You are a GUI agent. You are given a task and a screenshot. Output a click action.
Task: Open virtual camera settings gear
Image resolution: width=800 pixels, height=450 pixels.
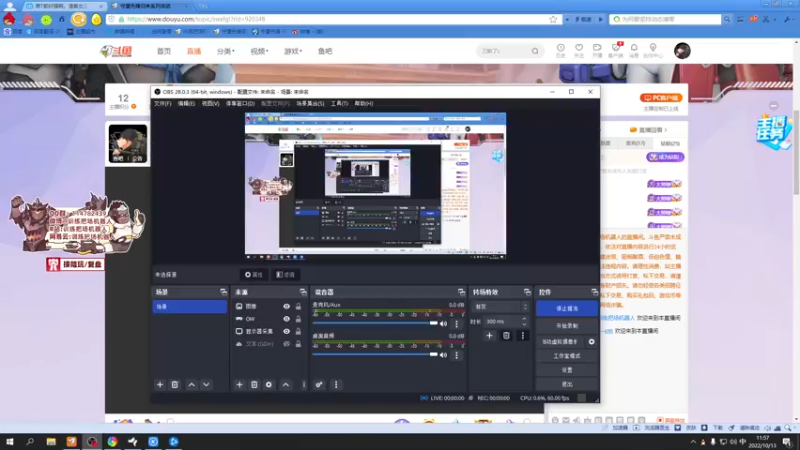[591, 342]
